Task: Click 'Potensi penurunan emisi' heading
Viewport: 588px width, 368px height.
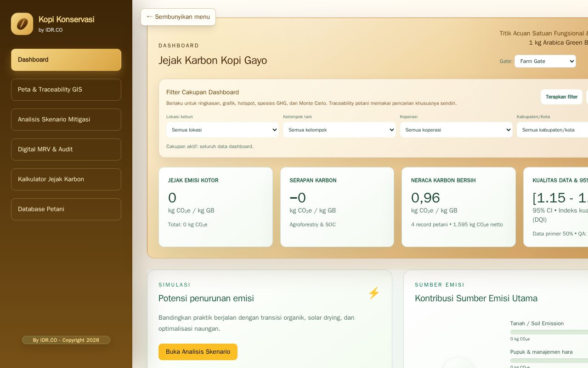Action: pyautogui.click(x=206, y=298)
